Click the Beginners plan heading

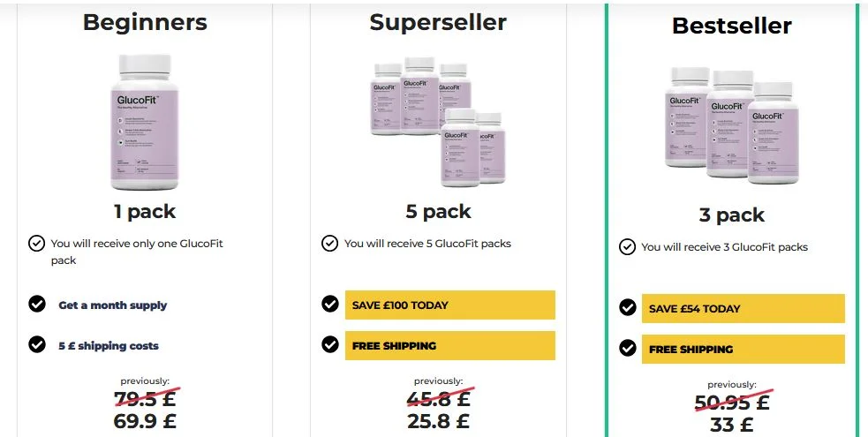pyautogui.click(x=145, y=22)
